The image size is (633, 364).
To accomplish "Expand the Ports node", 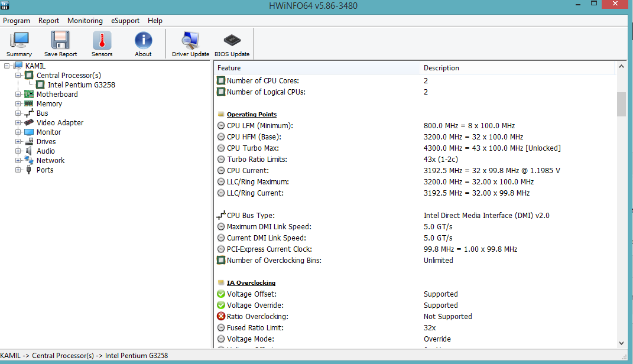I will [18, 170].
